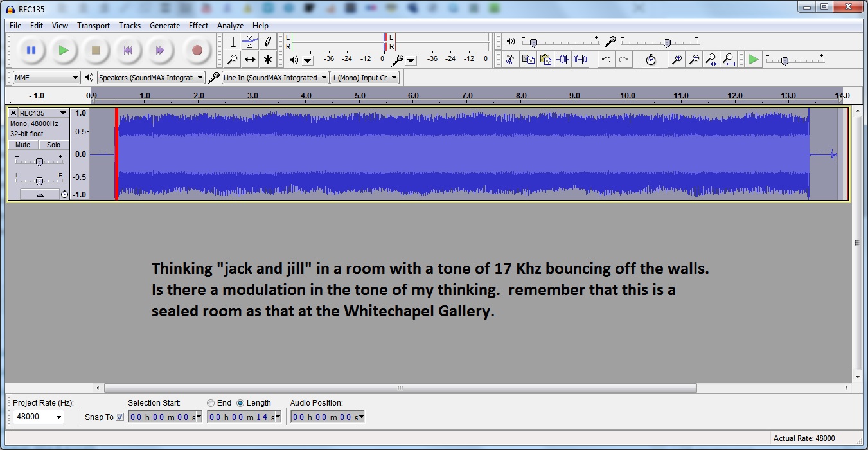Toggle the Snap To checkbox
This screenshot has height=450, width=868.
point(120,417)
